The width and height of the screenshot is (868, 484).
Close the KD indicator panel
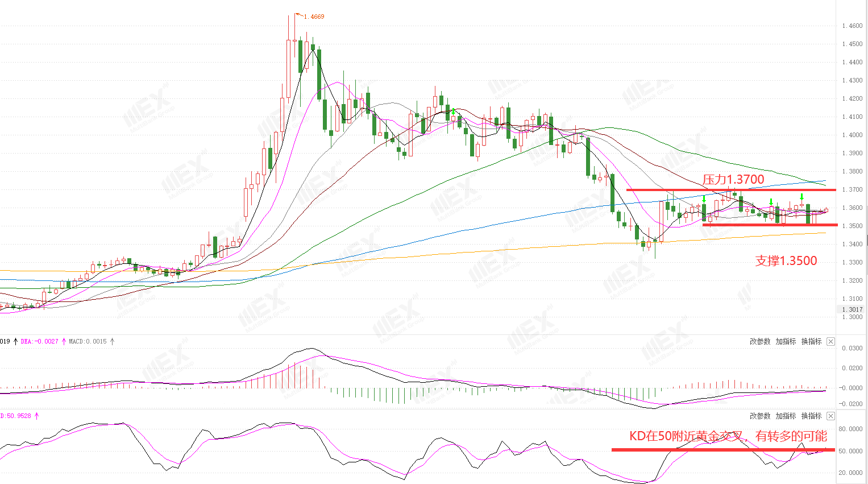click(x=830, y=416)
